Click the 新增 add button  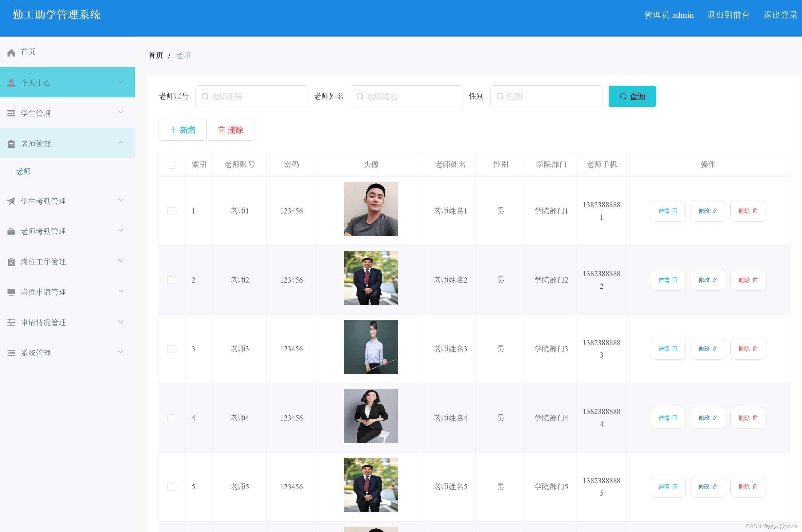(182, 130)
